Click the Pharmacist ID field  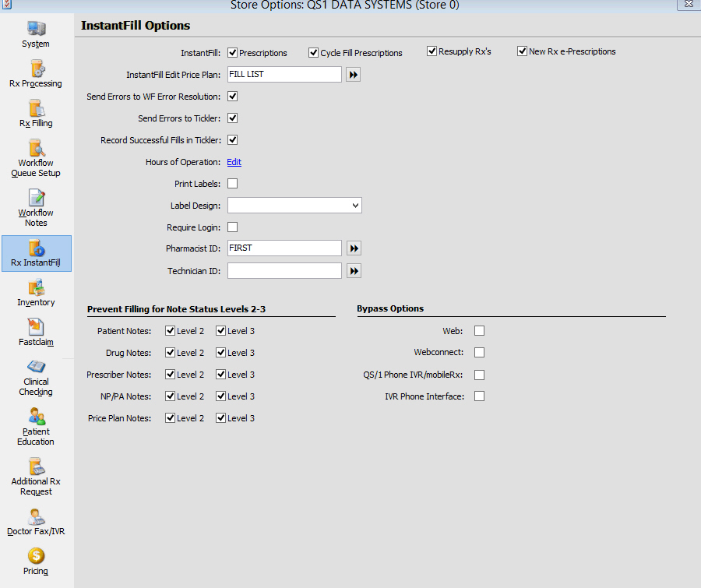284,248
